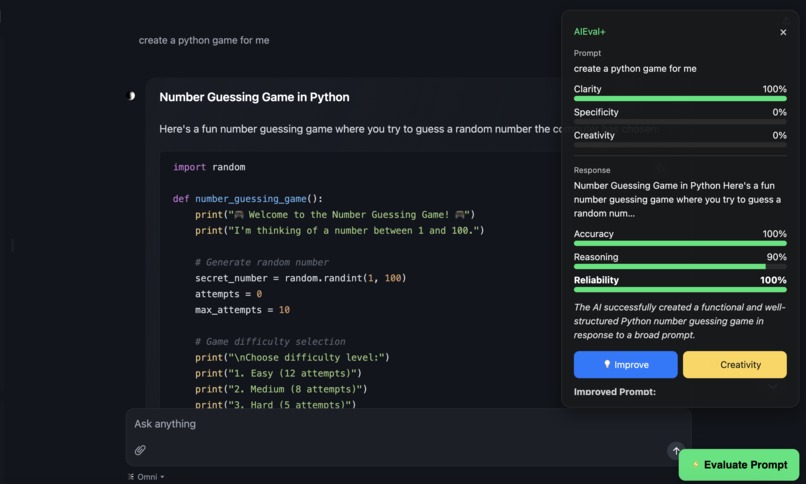Click the Response summary text in panel
Viewport: 806px width, 484px height.
677,199
